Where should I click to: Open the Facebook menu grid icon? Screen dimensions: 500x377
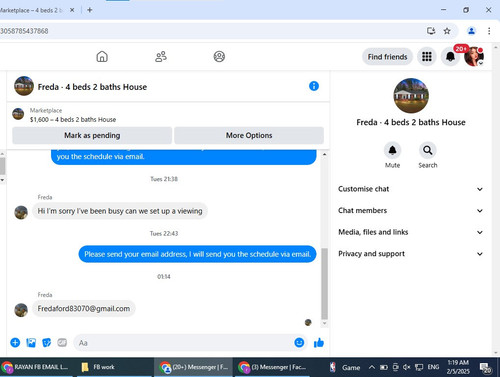tap(427, 56)
